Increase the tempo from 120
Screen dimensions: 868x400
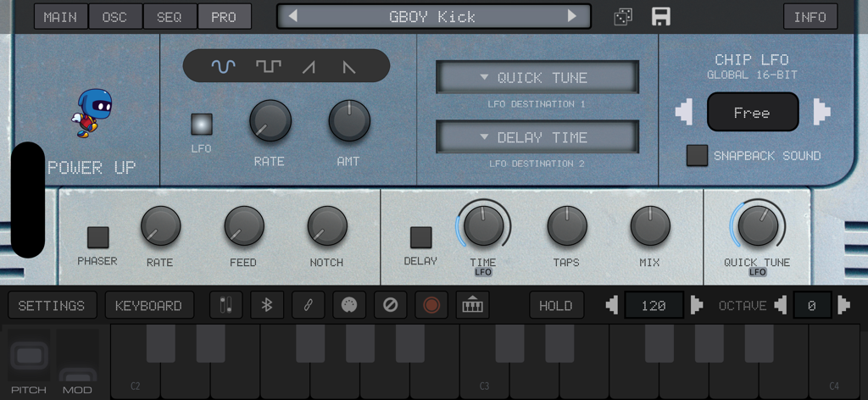pyautogui.click(x=697, y=305)
